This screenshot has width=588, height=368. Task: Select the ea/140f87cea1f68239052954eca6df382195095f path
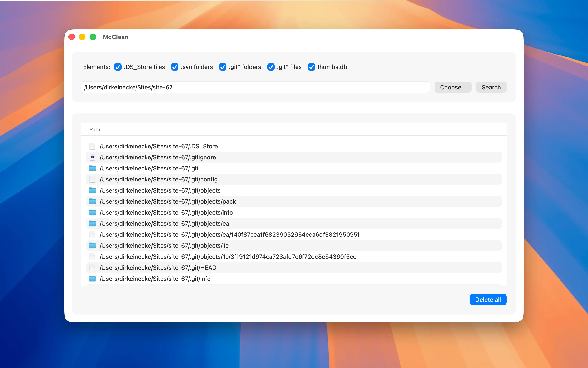230,234
